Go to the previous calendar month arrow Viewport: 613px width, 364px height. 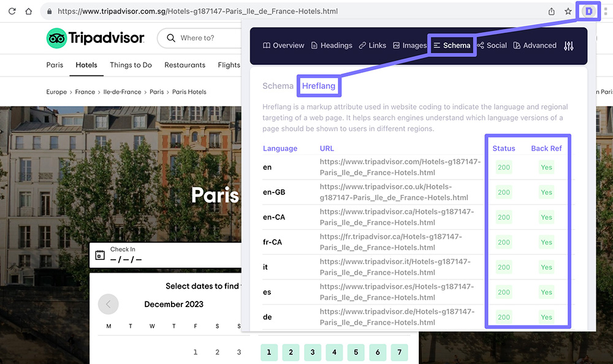point(109,304)
